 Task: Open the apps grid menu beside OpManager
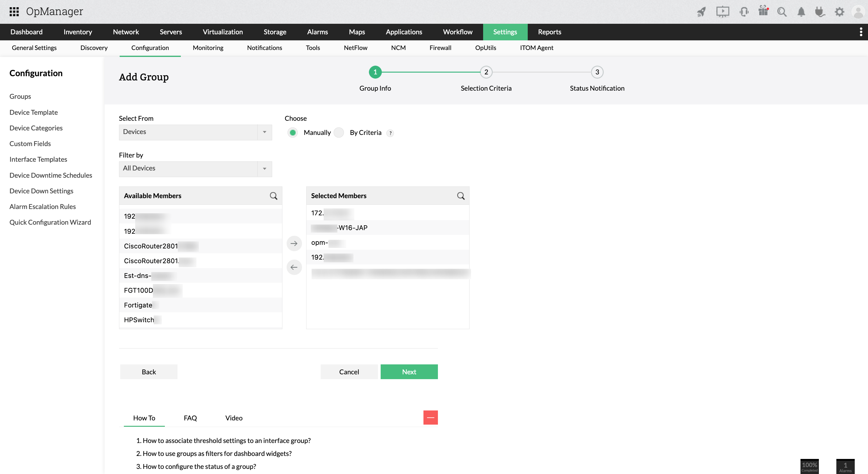click(14, 11)
